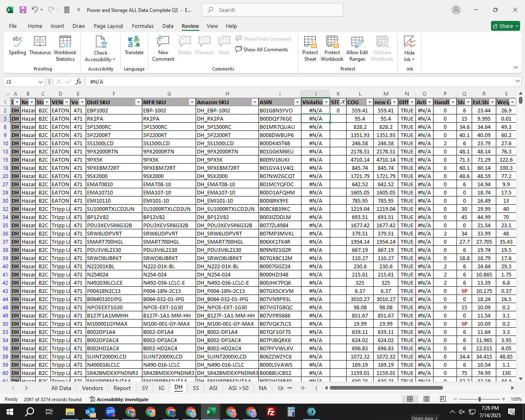Run Check Accessibility
525x420 pixels.
point(100,48)
